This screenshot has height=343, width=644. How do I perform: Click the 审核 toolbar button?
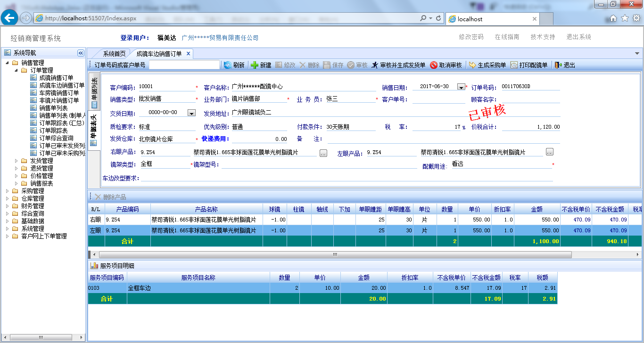tap(357, 65)
